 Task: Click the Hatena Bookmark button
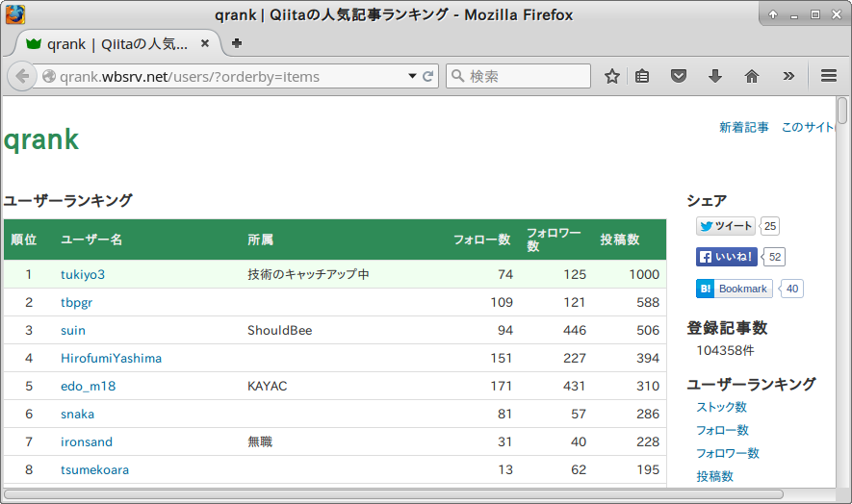[735, 289]
